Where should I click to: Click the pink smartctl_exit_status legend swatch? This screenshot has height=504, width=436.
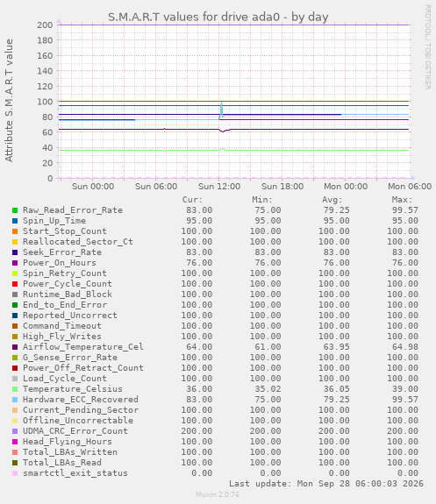click(x=15, y=473)
